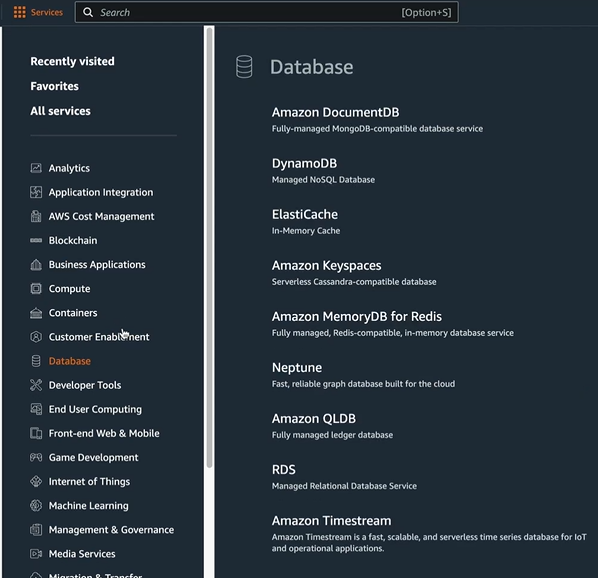The width and height of the screenshot is (598, 578).
Task: Select Media Services category
Action: coord(82,554)
